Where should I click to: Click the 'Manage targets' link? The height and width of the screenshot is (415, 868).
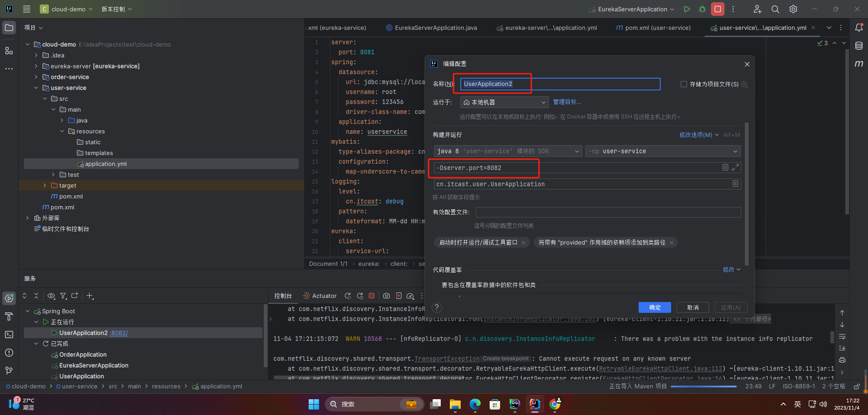click(x=567, y=102)
